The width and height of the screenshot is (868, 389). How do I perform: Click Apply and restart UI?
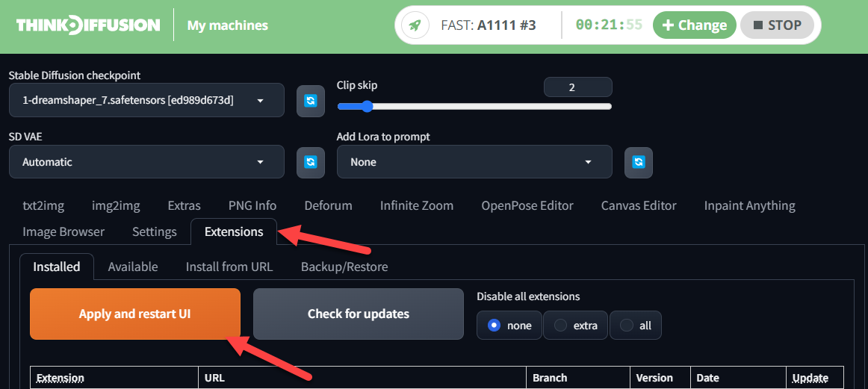(x=135, y=314)
